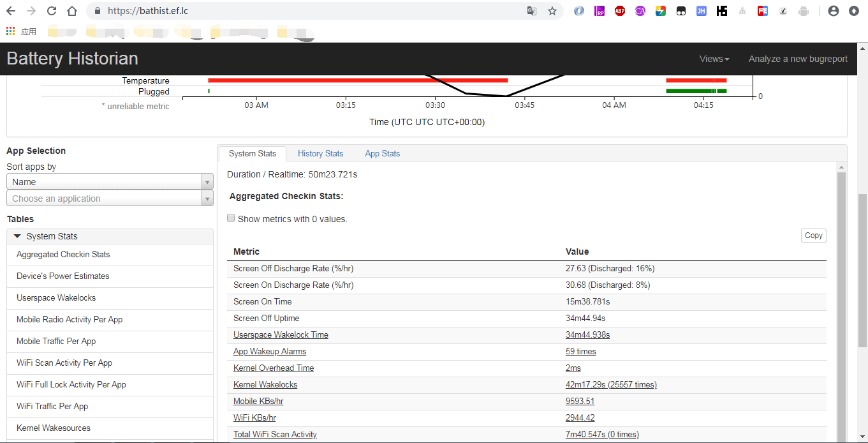868x443 pixels.
Task: Switch to the System Stats tab
Action: pyautogui.click(x=253, y=153)
